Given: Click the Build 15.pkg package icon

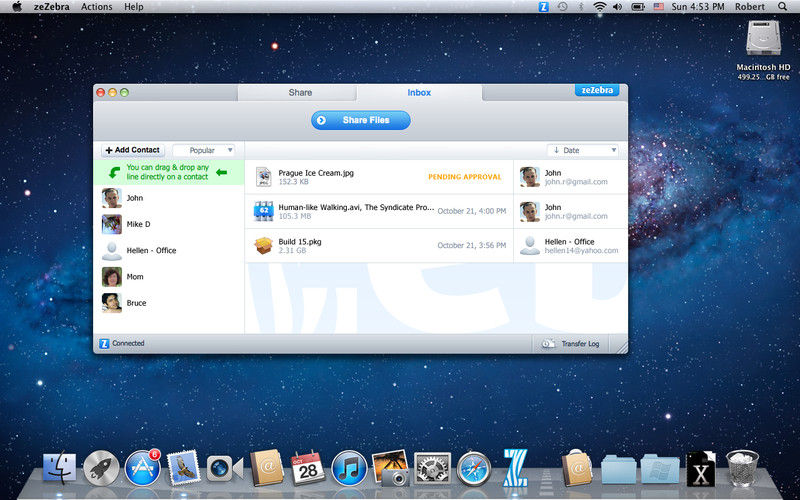Looking at the screenshot, I should click(x=263, y=245).
